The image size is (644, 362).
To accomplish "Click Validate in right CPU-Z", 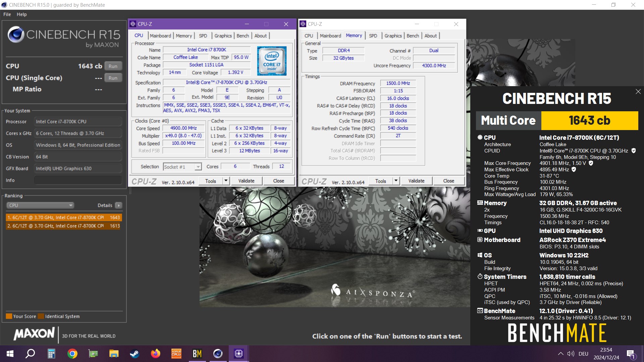I will 416,181.
